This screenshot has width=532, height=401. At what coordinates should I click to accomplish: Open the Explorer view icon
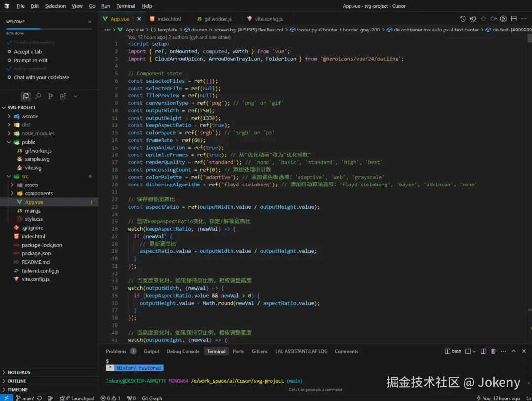tap(26, 96)
